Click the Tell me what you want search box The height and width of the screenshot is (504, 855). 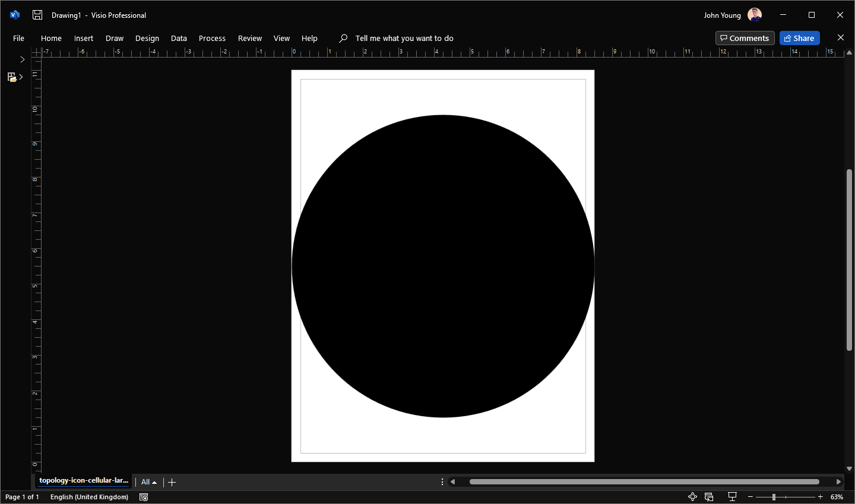(404, 38)
